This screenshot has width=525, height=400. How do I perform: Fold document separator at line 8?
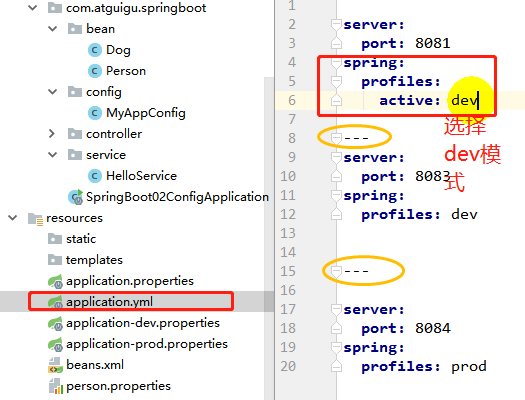[x=336, y=138]
